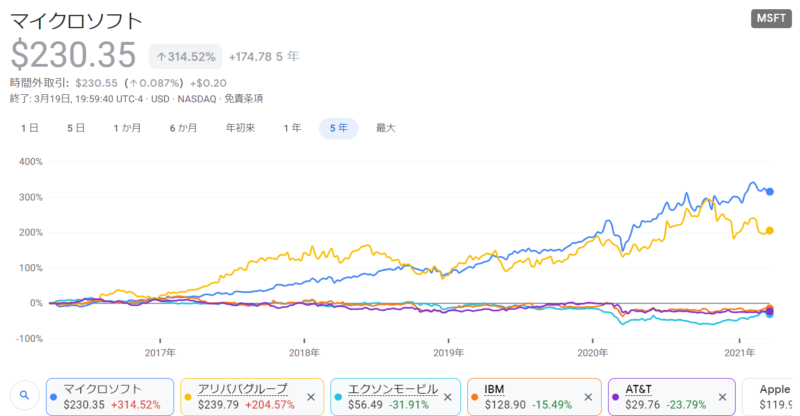Click the blue Microsoft legend dot
Viewport: 800px width, 416px height.
coord(54,397)
